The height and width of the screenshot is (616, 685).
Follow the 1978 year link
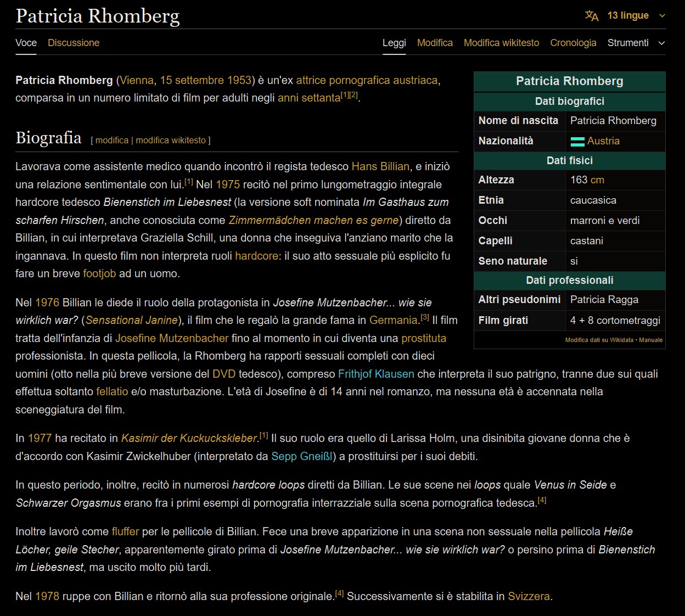[x=47, y=596]
